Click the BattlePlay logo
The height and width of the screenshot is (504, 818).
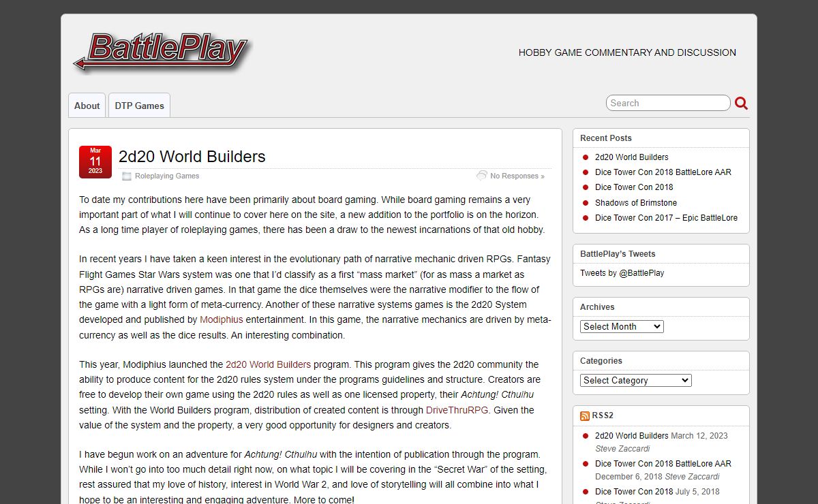click(162, 52)
